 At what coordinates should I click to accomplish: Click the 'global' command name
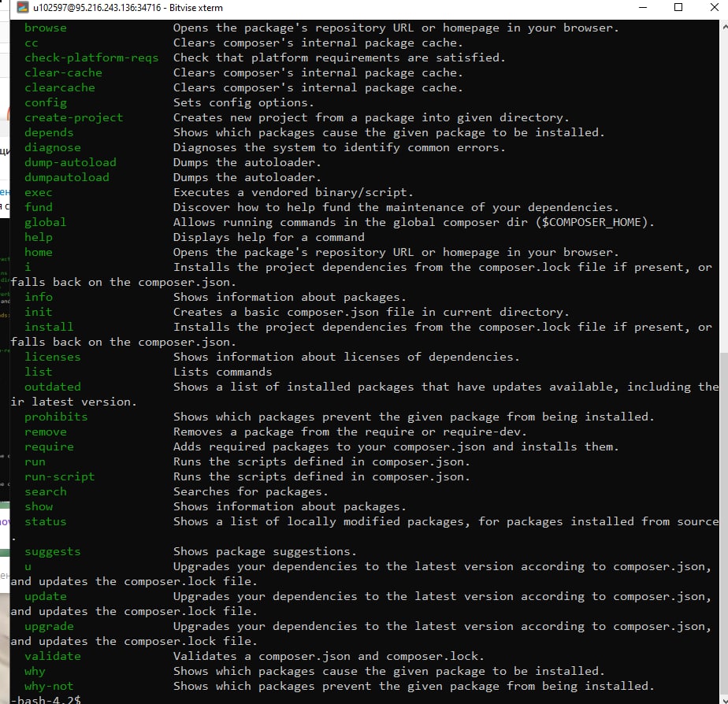46,222
